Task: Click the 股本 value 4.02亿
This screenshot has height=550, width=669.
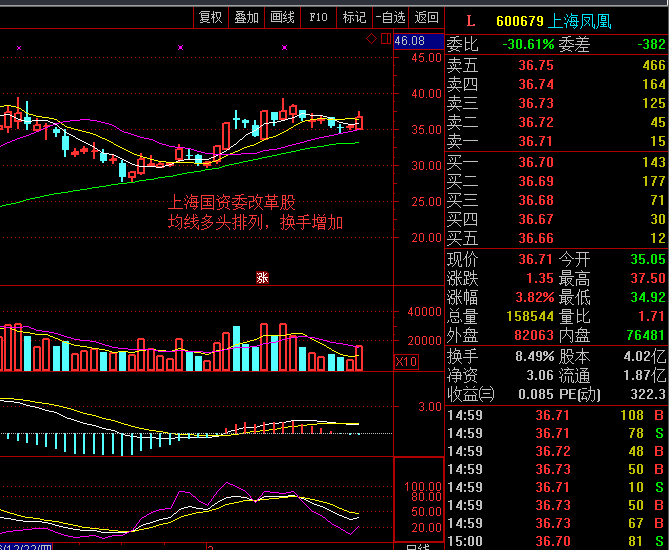Action: pos(644,356)
